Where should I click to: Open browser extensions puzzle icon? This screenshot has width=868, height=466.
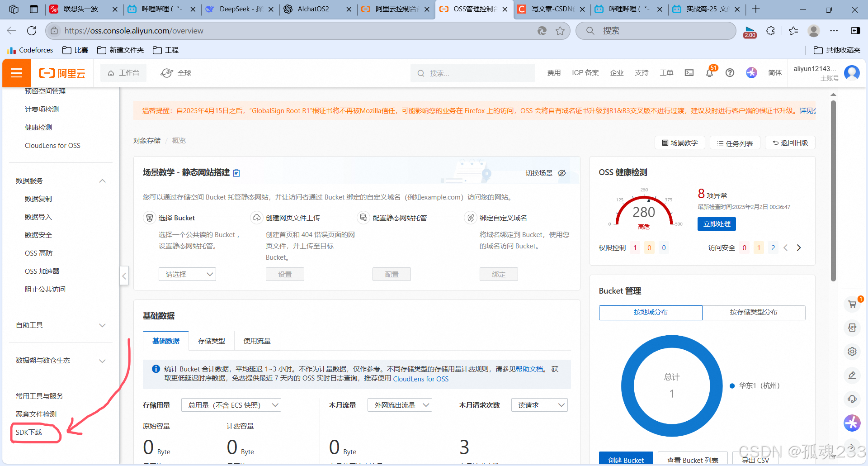[771, 31]
